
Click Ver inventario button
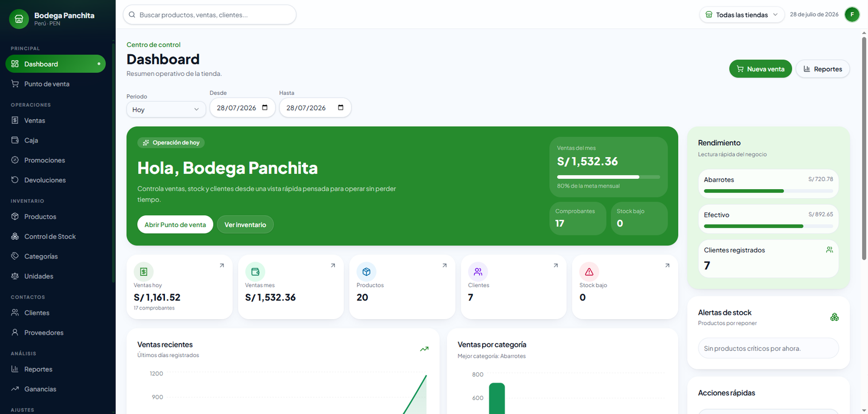(245, 224)
